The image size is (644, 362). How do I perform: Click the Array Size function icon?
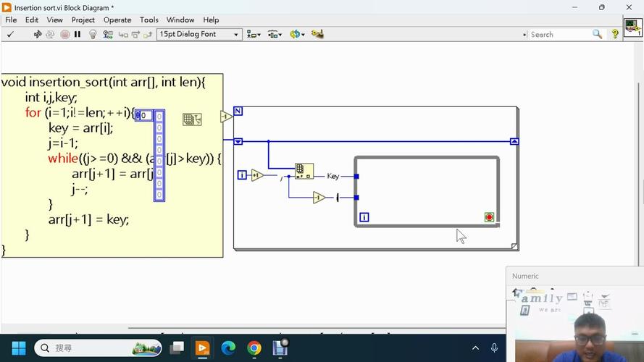[192, 119]
